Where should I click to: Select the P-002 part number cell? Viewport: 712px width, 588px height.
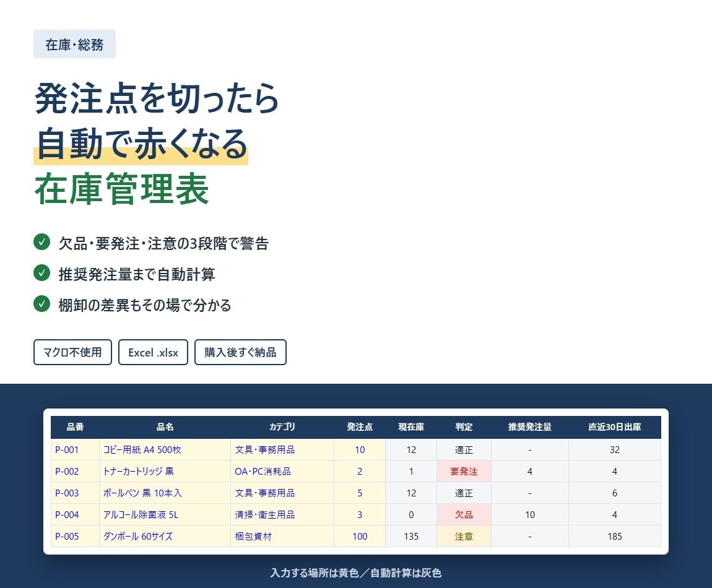click(x=75, y=471)
